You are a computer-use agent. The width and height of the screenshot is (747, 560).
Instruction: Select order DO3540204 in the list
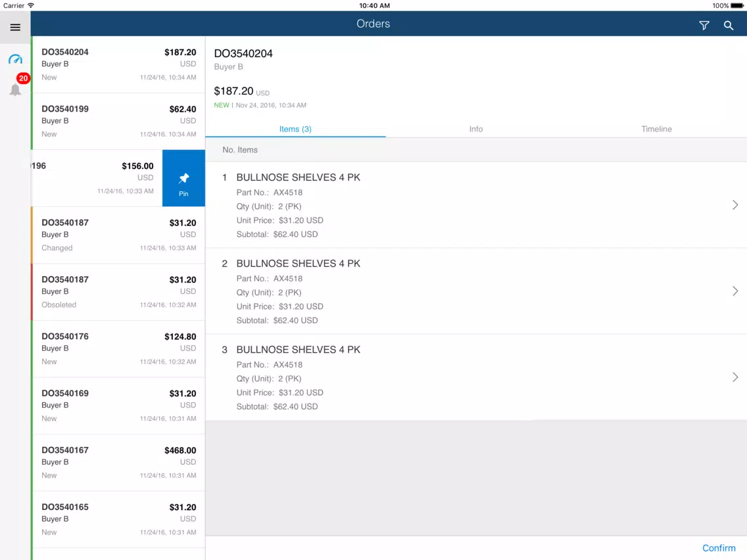pyautogui.click(x=118, y=64)
